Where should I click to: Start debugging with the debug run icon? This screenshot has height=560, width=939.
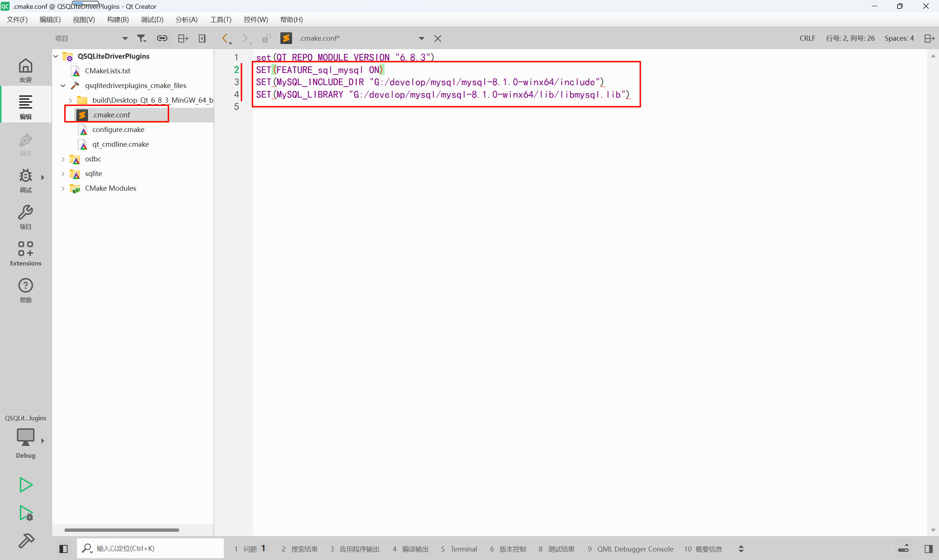click(25, 513)
